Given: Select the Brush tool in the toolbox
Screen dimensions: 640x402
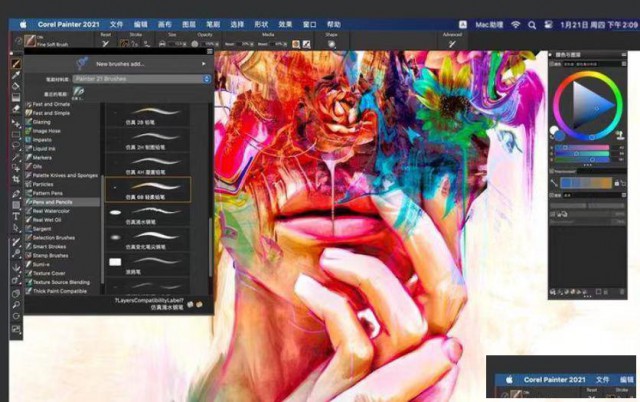Looking at the screenshot, I should coord(16,62).
